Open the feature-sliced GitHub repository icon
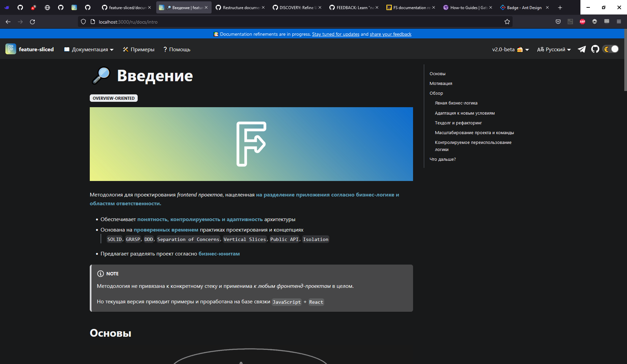The width and height of the screenshot is (627, 364). [x=595, y=49]
